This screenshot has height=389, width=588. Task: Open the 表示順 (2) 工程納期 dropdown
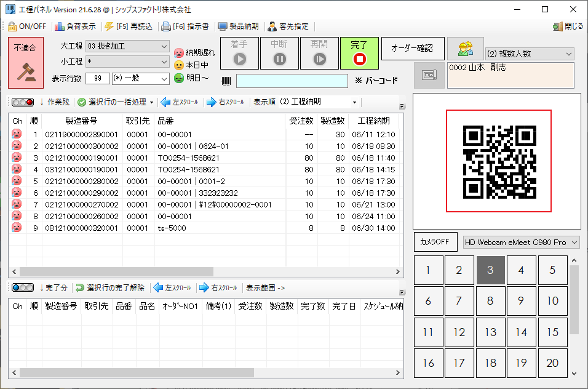(319, 102)
